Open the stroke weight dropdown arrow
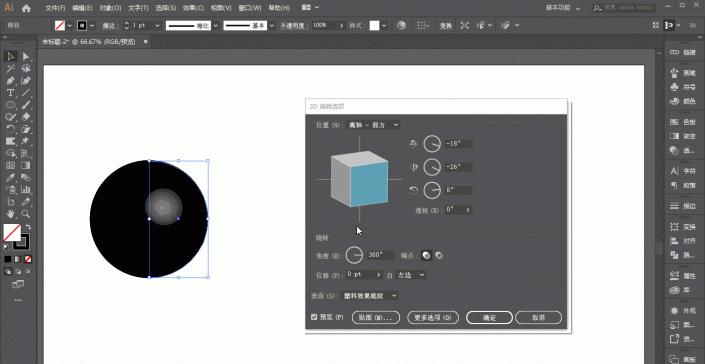705x364 pixels. 157,26
